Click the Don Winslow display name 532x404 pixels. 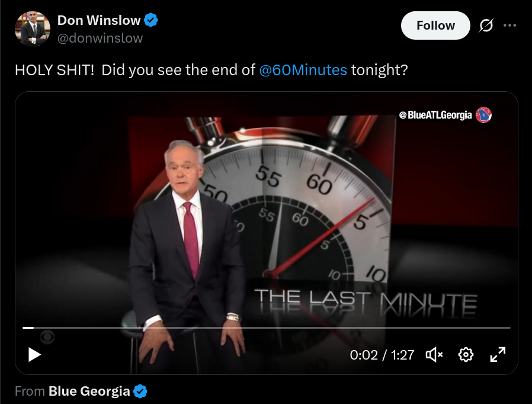click(99, 20)
